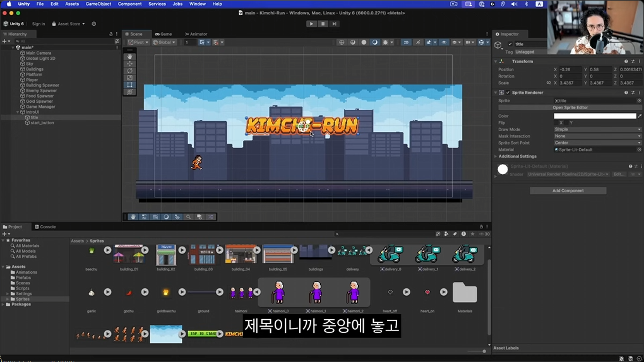Open the Sprite Sort Point dropdown
This screenshot has width=644, height=362.
pyautogui.click(x=597, y=143)
